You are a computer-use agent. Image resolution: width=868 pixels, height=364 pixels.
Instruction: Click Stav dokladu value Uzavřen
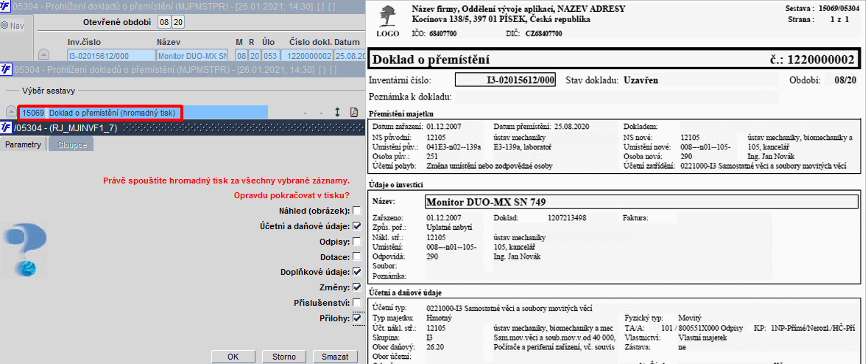[x=641, y=80]
